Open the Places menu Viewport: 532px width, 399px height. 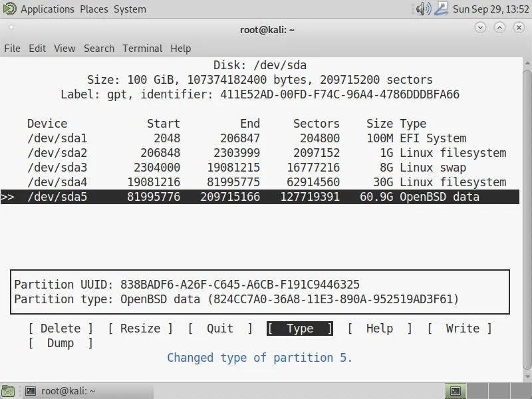(94, 9)
